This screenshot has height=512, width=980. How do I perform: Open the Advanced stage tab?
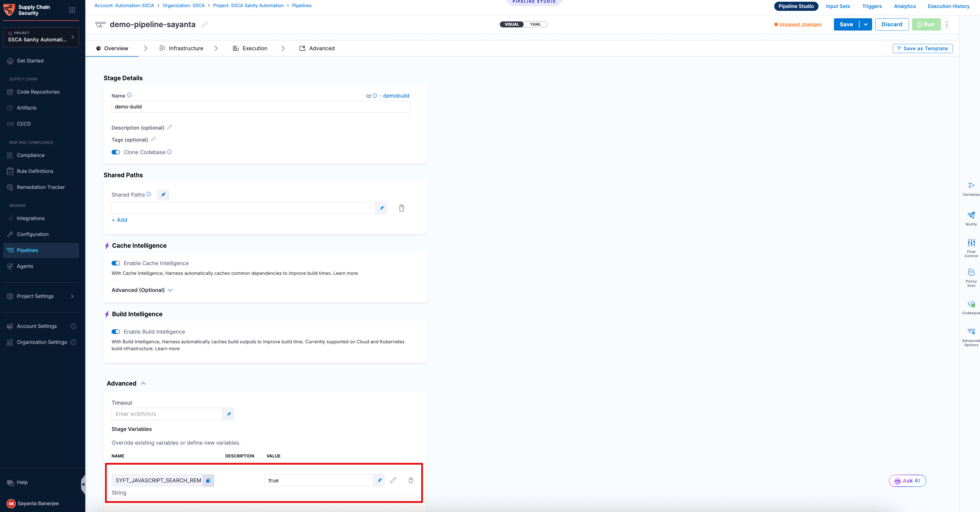(x=317, y=48)
